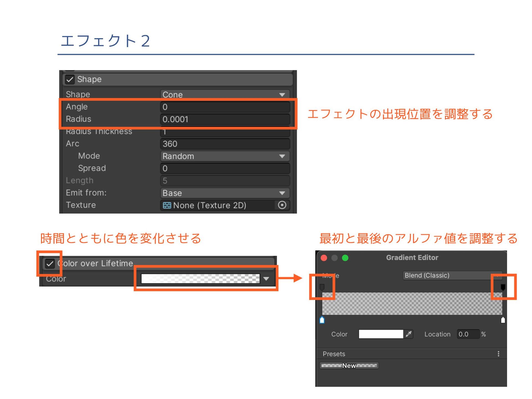Click the New gradient preset button
The height and width of the screenshot is (399, 532).
(x=349, y=365)
